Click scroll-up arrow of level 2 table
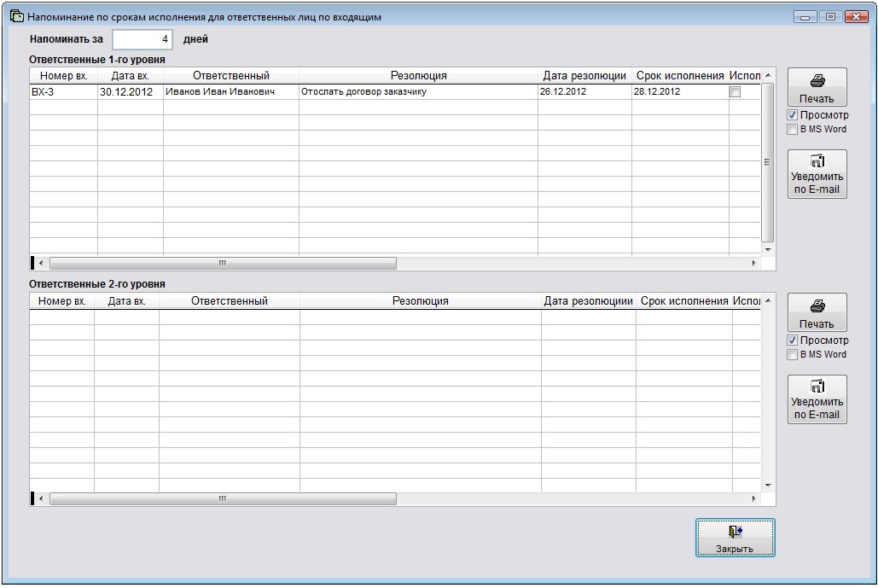The image size is (878, 588). pyautogui.click(x=768, y=300)
